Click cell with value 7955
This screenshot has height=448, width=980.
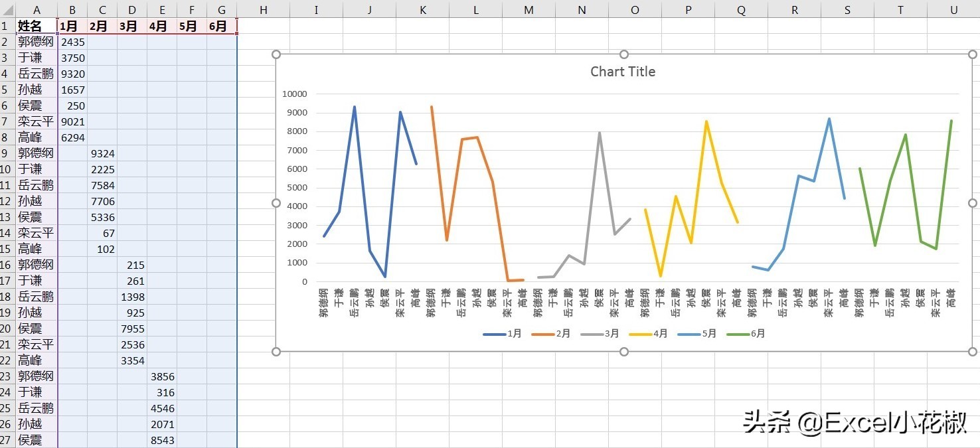click(132, 329)
